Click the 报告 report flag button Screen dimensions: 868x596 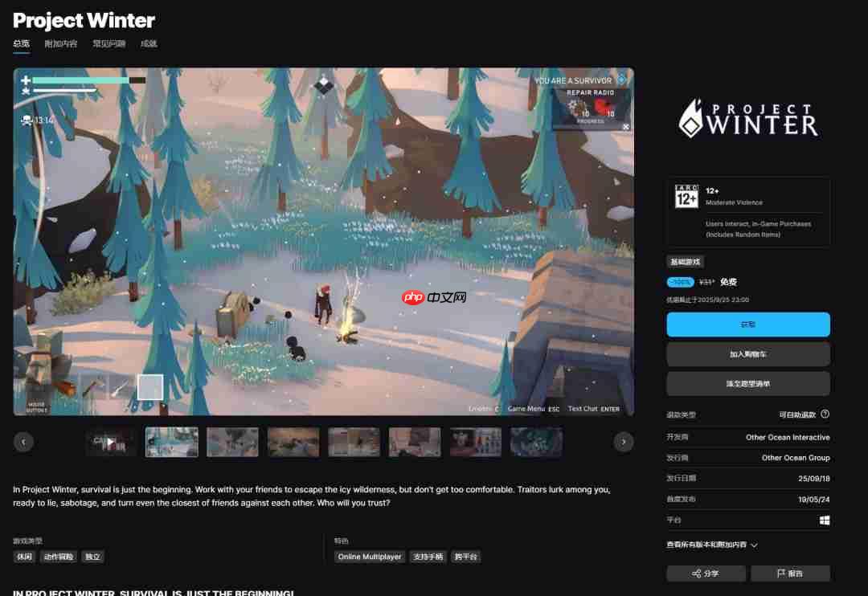(x=789, y=574)
